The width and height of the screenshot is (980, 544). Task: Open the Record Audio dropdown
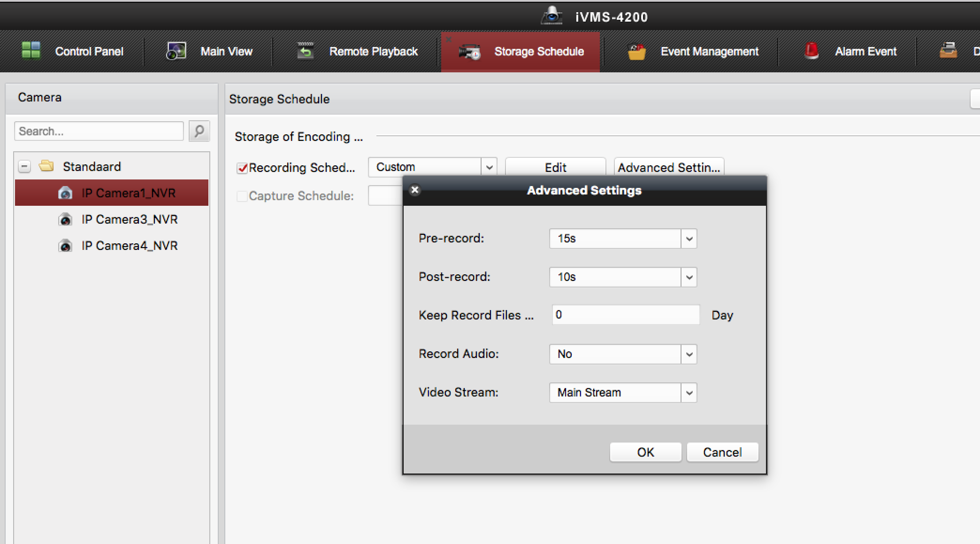689,354
